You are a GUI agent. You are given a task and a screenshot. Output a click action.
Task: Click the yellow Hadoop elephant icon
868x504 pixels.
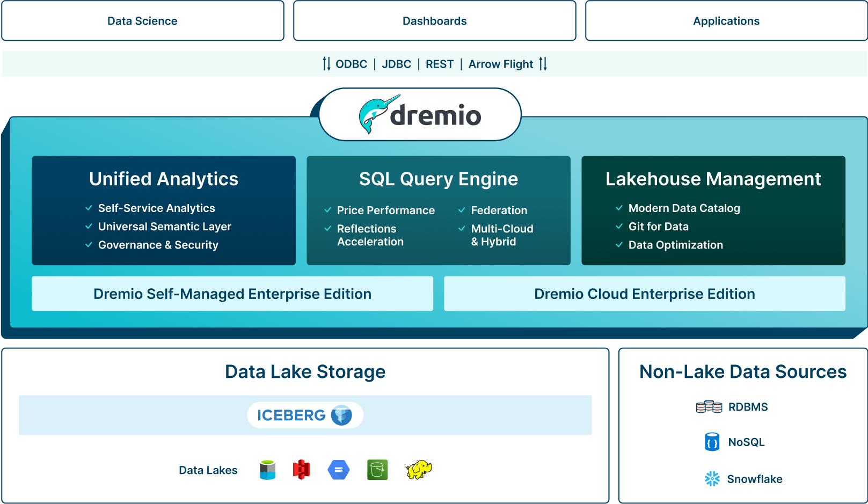[x=419, y=470]
